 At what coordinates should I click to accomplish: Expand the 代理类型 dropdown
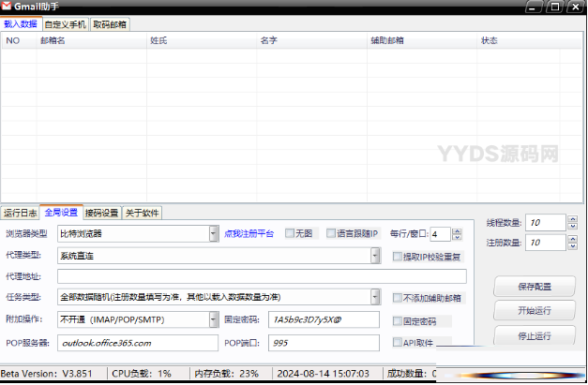(x=375, y=256)
